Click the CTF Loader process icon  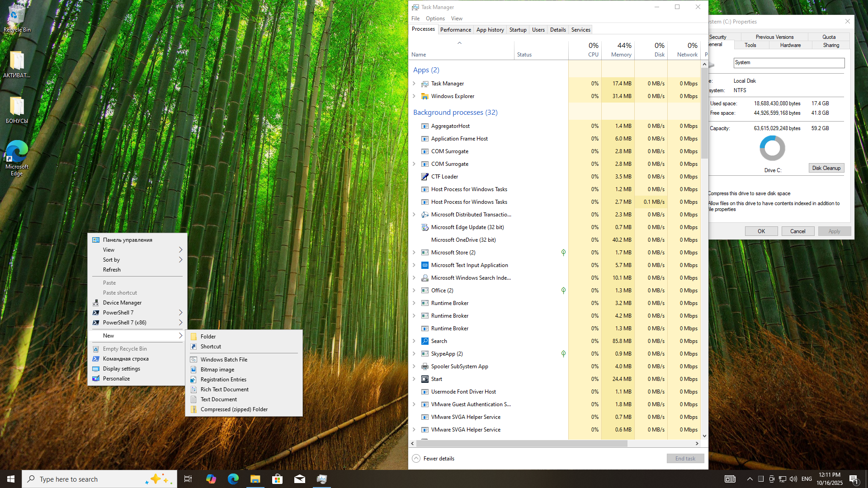425,177
